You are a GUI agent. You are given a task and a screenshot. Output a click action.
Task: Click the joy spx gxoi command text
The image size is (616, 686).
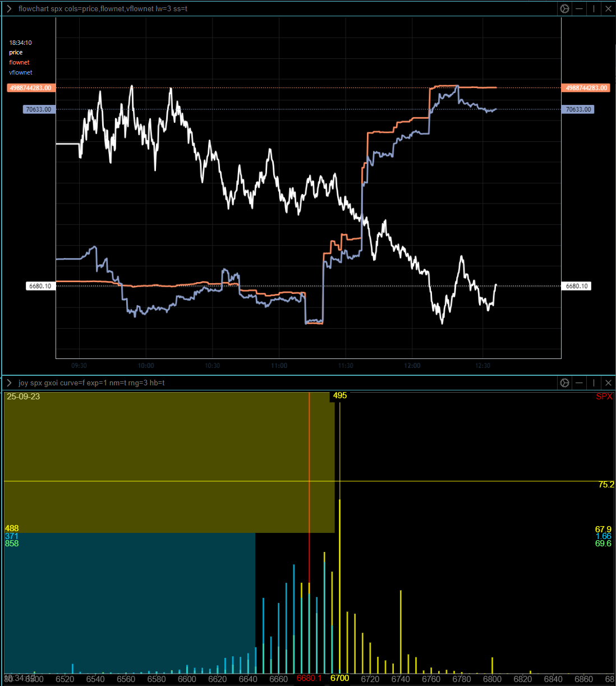[x=91, y=383]
